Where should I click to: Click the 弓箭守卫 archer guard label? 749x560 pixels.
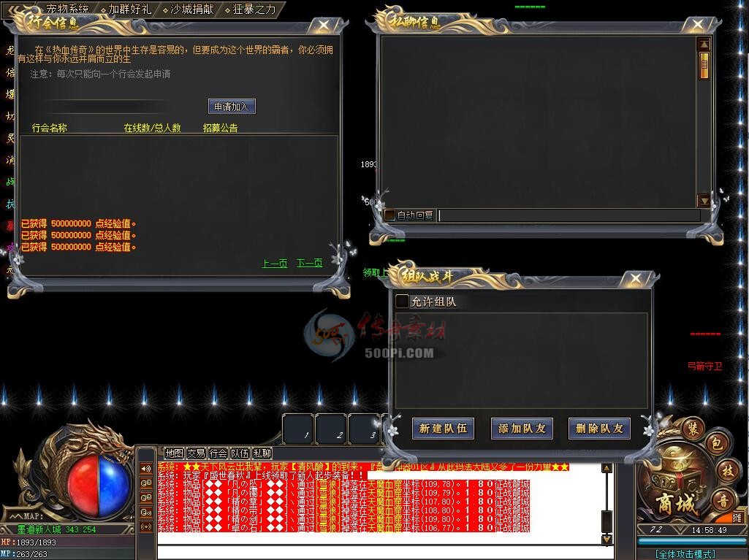[x=704, y=367]
